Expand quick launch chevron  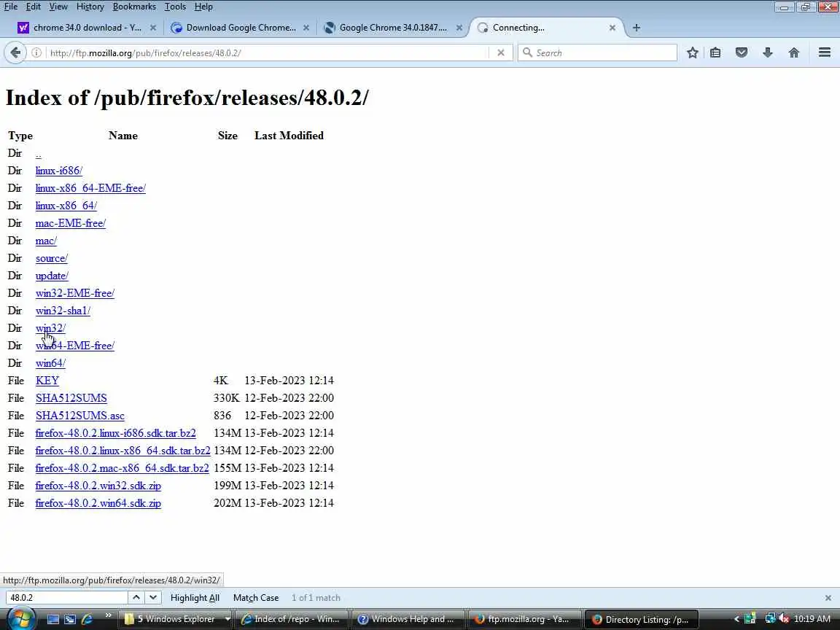pos(108,615)
